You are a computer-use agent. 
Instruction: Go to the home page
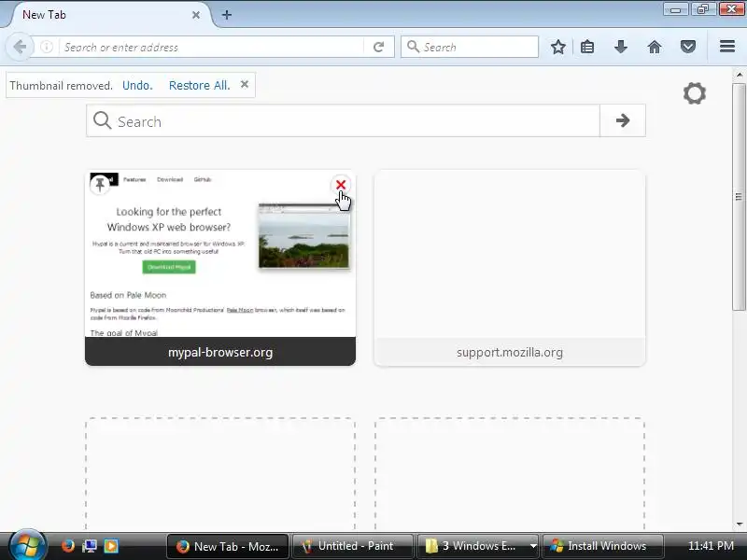(655, 47)
